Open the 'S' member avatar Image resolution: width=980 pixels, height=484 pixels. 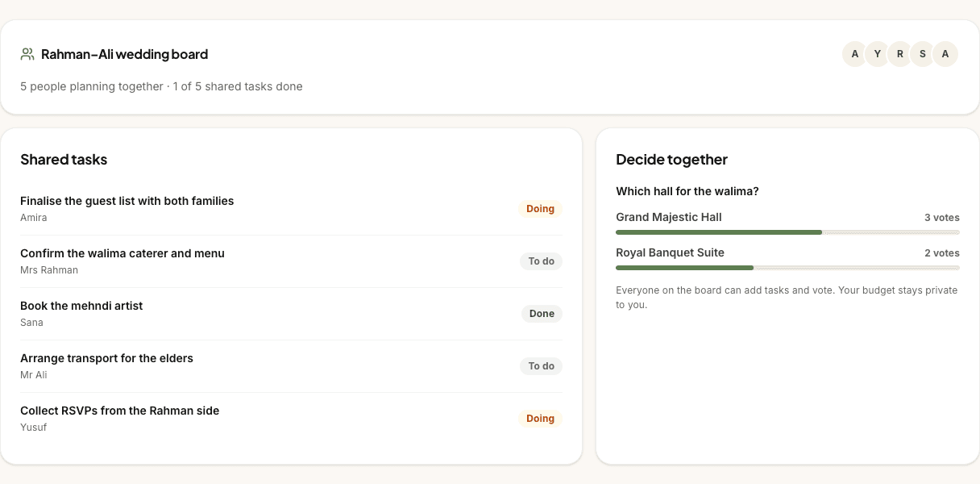point(923,54)
